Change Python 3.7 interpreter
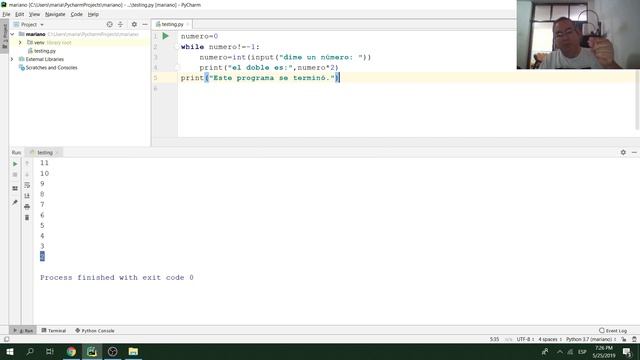Viewport: 640px width, 360px height. click(x=591, y=339)
